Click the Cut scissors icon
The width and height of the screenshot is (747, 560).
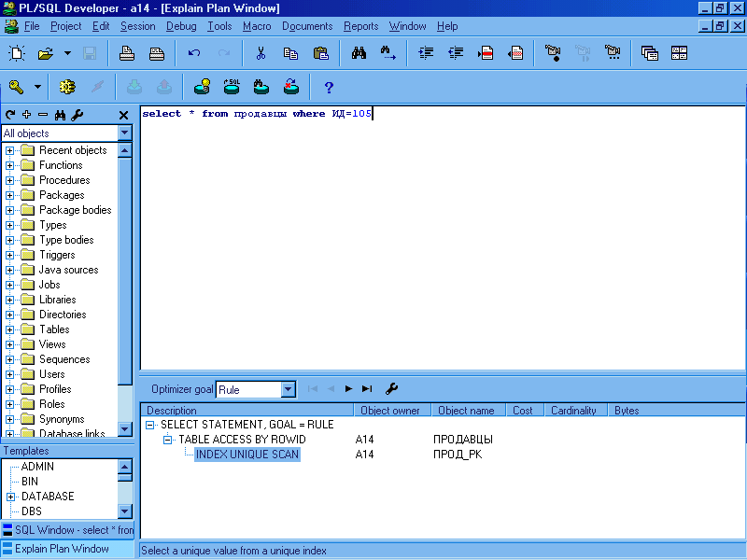click(261, 53)
